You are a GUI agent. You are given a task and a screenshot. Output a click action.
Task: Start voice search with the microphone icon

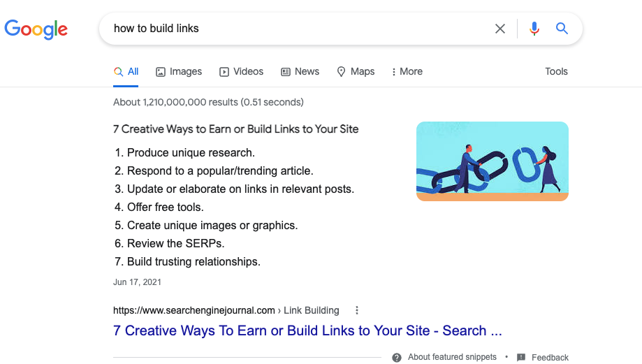(534, 29)
